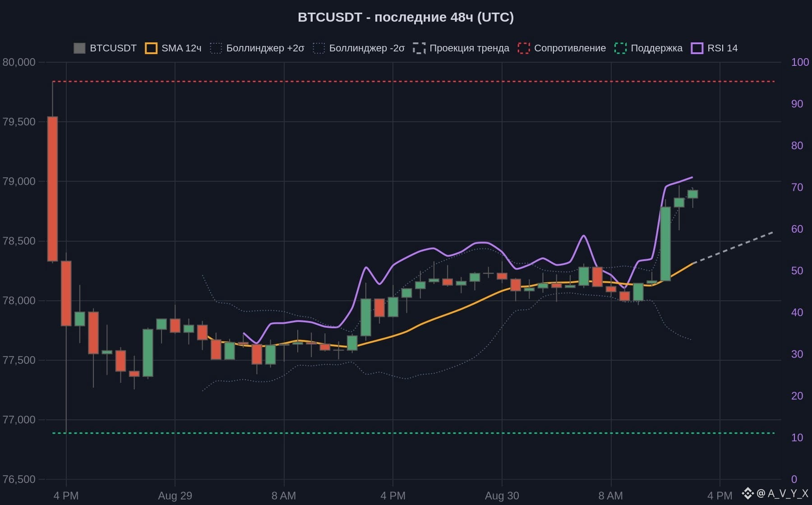Toggle the RSI 14 legend entry
812x505 pixels.
click(714, 48)
